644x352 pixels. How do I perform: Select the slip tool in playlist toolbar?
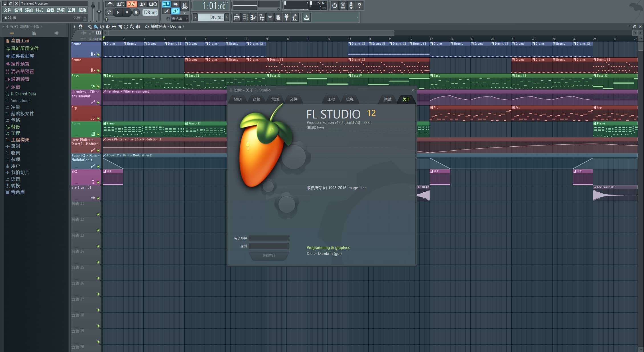(x=114, y=26)
